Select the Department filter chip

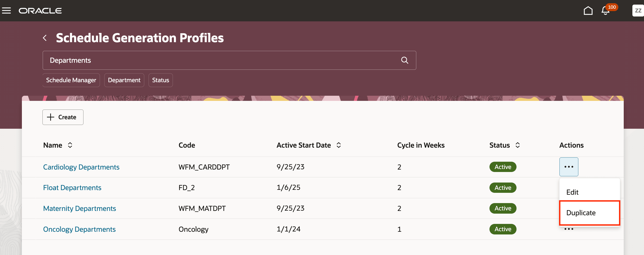tap(124, 80)
